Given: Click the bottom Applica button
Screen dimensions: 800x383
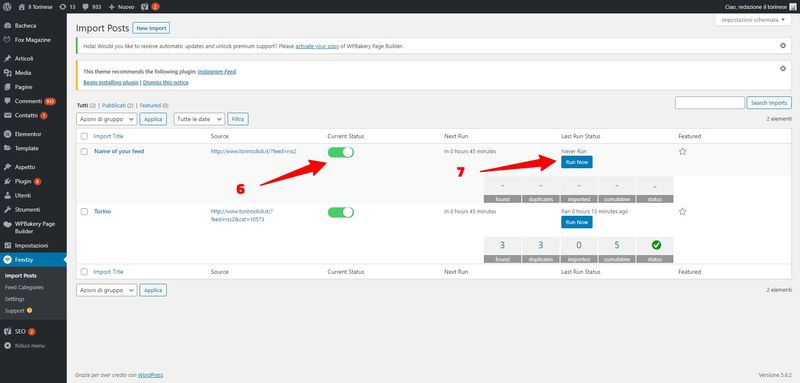Looking at the screenshot, I should 153,290.
